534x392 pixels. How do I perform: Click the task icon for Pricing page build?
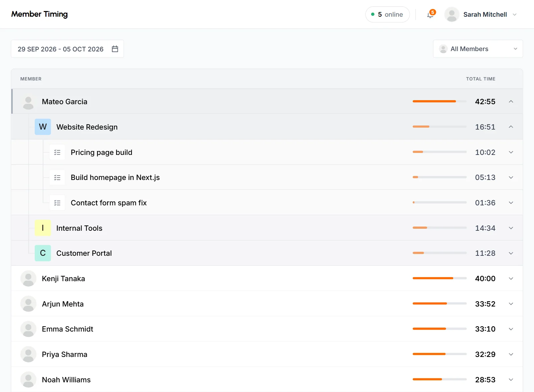[x=57, y=152]
